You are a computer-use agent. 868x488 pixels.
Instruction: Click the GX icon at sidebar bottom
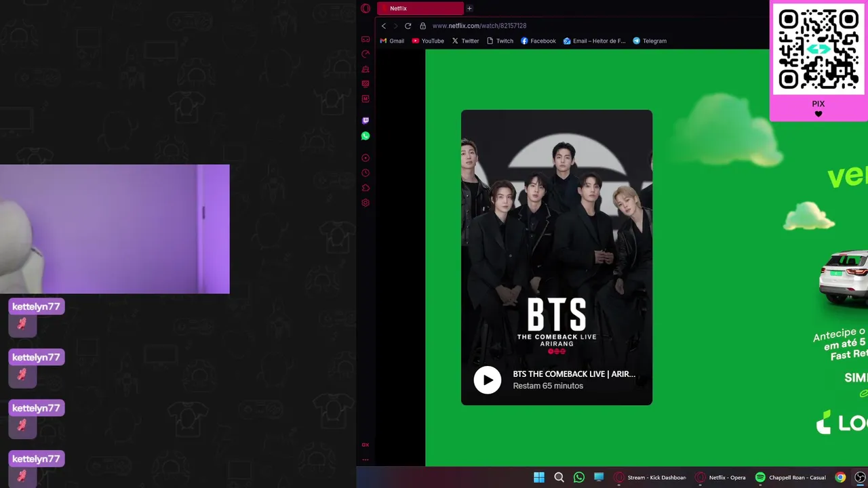pos(365,445)
